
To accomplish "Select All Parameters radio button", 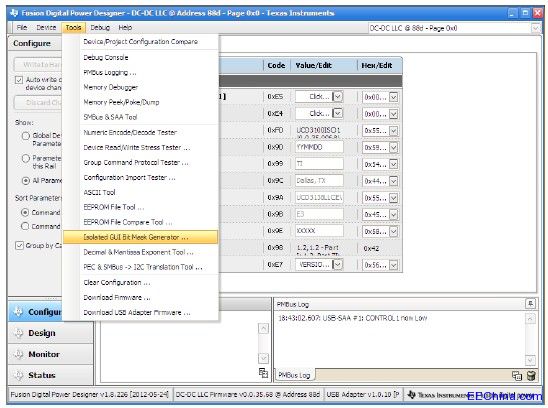I will (x=26, y=181).
